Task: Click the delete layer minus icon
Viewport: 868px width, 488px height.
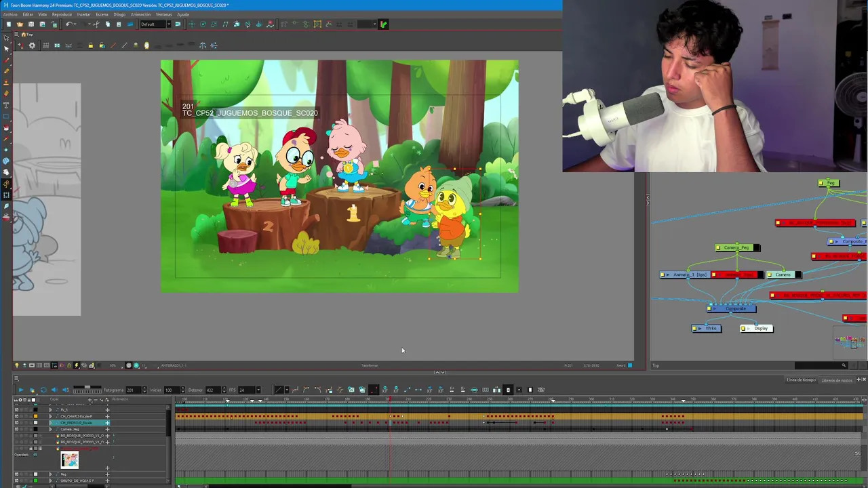Action: coord(96,400)
